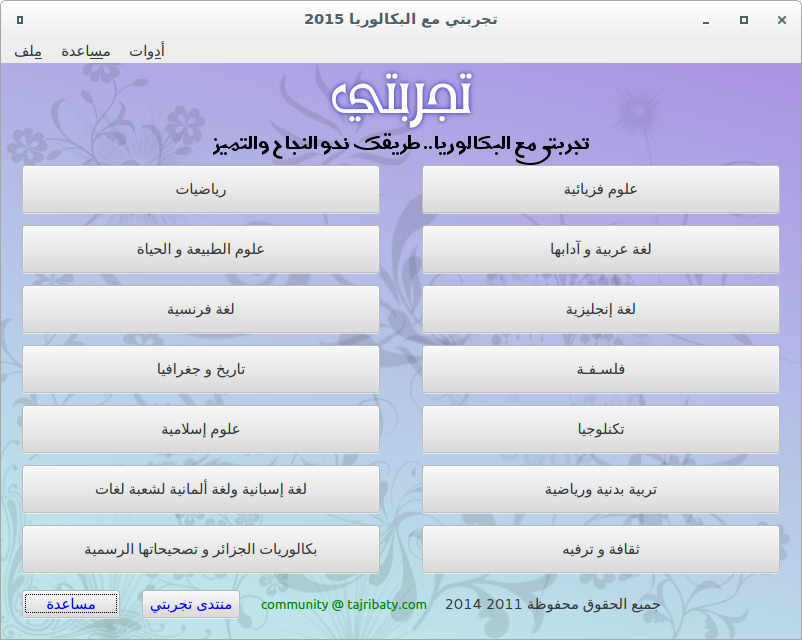The height and width of the screenshot is (640, 802).
Task: Open the رياضيات (Mathematics) subject
Action: pyautogui.click(x=201, y=189)
